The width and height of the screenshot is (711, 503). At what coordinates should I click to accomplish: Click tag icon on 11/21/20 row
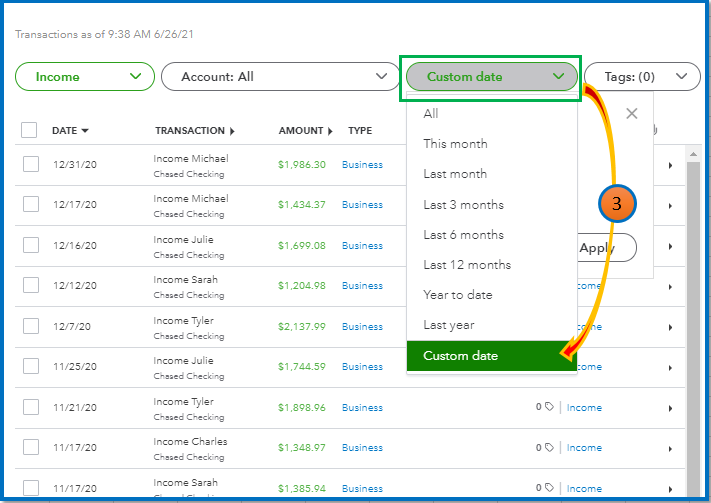tap(549, 407)
